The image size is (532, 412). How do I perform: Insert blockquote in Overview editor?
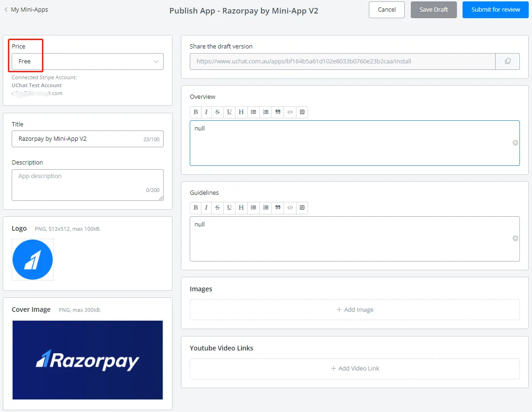pyautogui.click(x=278, y=112)
